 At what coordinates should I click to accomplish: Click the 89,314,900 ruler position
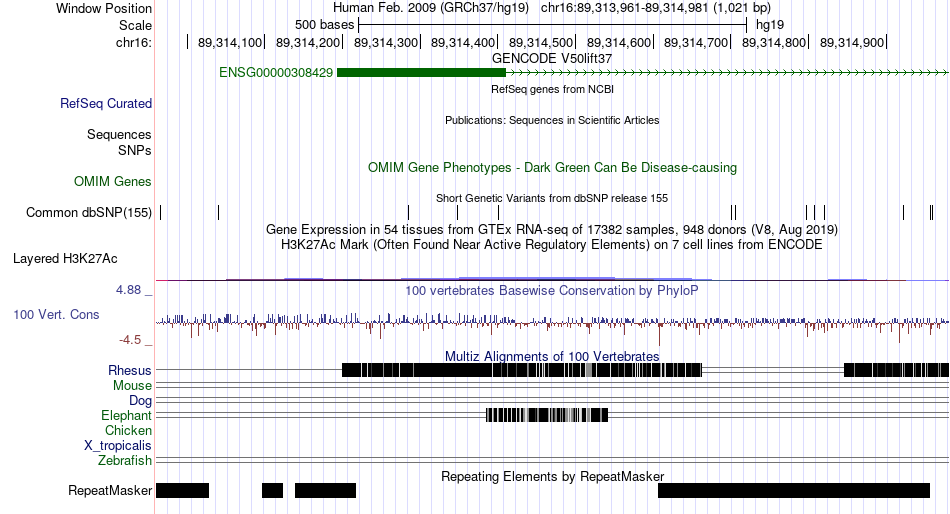852,42
